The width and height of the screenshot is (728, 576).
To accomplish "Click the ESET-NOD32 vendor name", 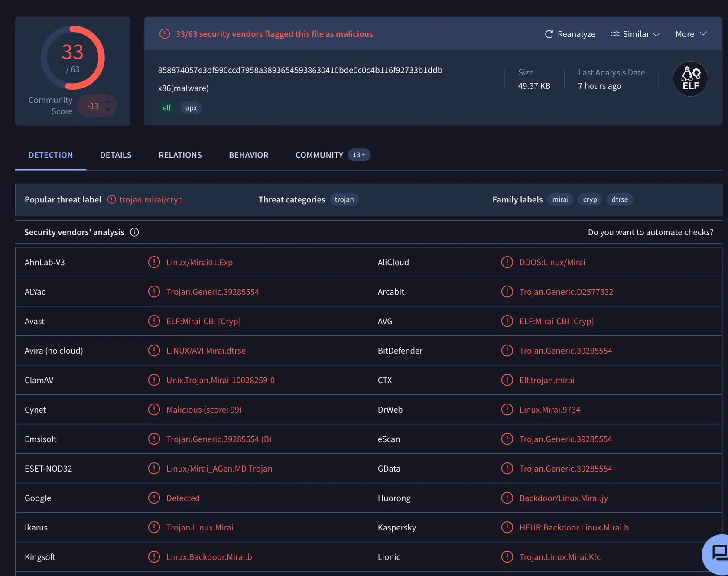I will click(x=48, y=469).
